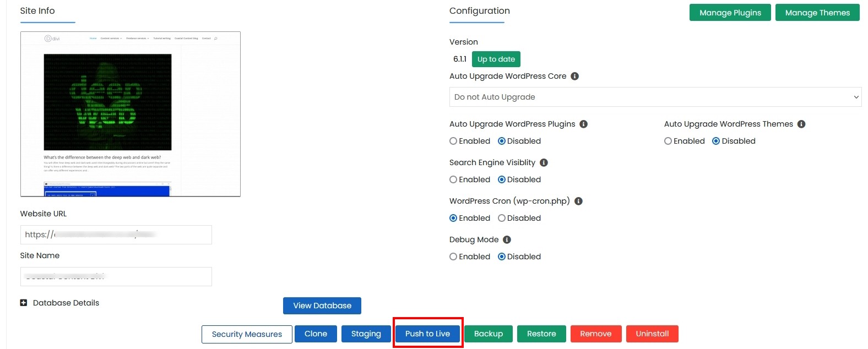Open Manage Themes
The width and height of the screenshot is (868, 349).
[817, 13]
